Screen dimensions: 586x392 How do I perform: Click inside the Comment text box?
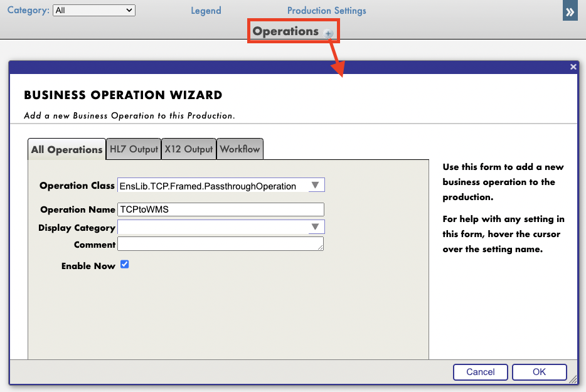pos(220,244)
